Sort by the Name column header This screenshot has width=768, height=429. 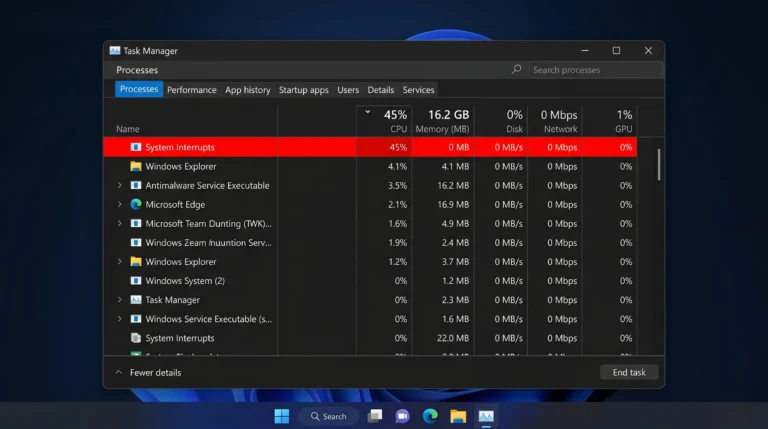128,129
